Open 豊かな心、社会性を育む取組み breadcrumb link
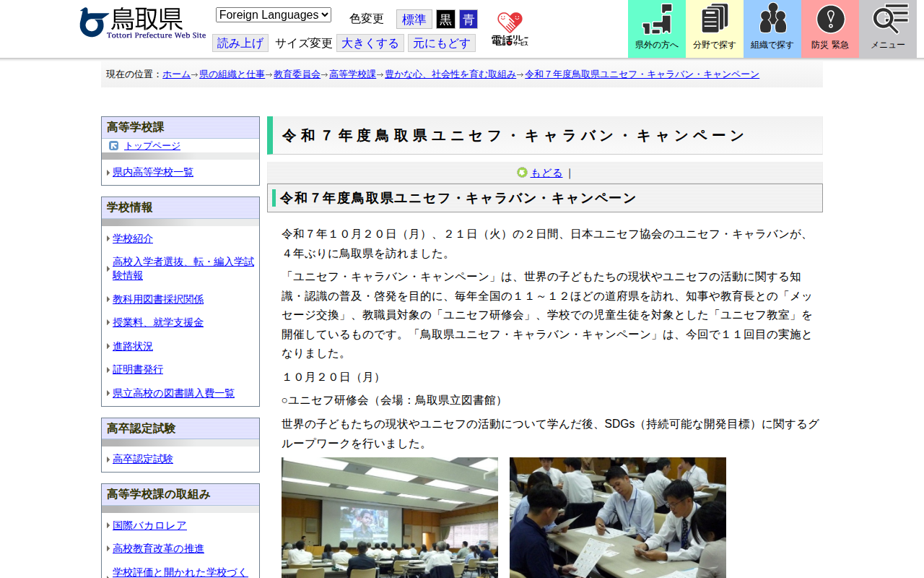Viewport: 924px width, 578px height. pyautogui.click(x=450, y=74)
